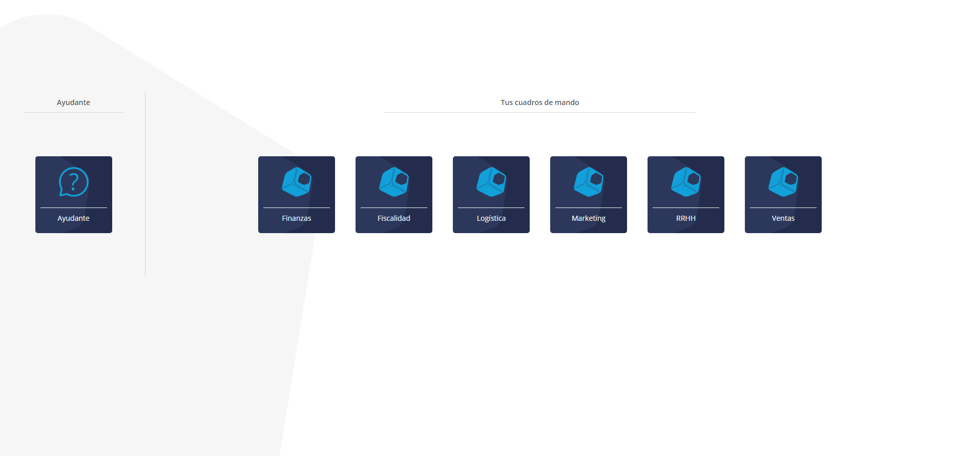Open the Ayudante help chat icon

click(74, 182)
